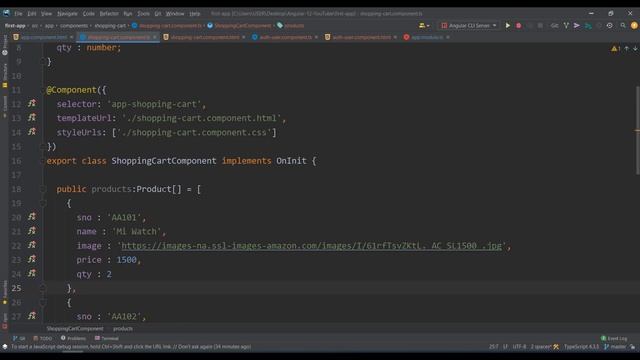Click shopping-cart folder in the breadcrumb path
Screen dimensions: 640x360
coord(110,25)
